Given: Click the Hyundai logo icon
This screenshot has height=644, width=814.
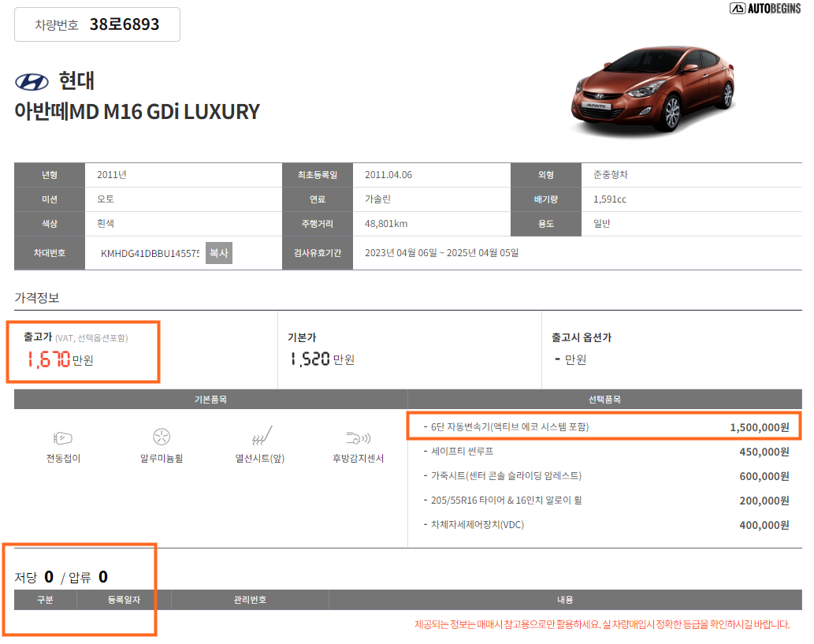Looking at the screenshot, I should click(x=32, y=82).
